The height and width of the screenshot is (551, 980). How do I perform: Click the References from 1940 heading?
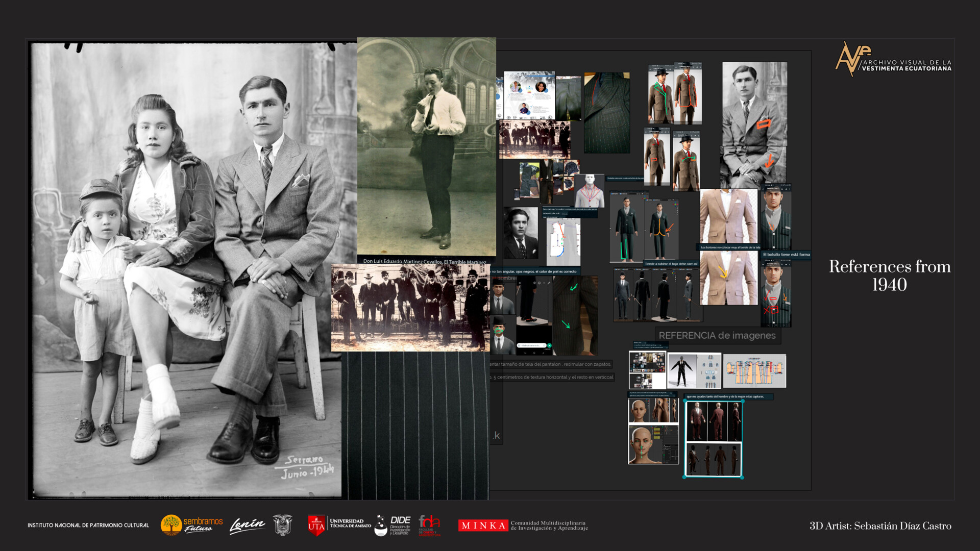pos(889,275)
